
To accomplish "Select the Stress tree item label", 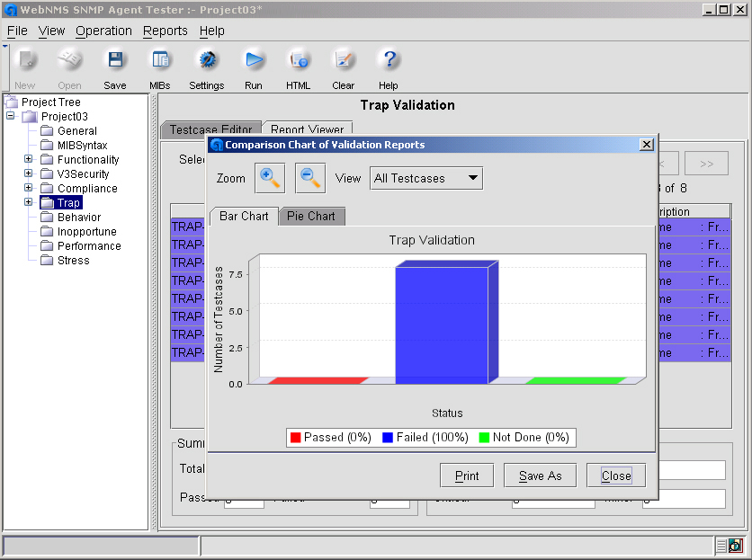I will point(74,261).
